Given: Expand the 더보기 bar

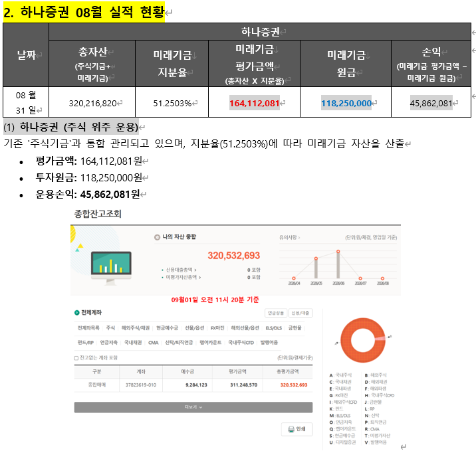Looking at the screenshot, I should pos(193,407).
